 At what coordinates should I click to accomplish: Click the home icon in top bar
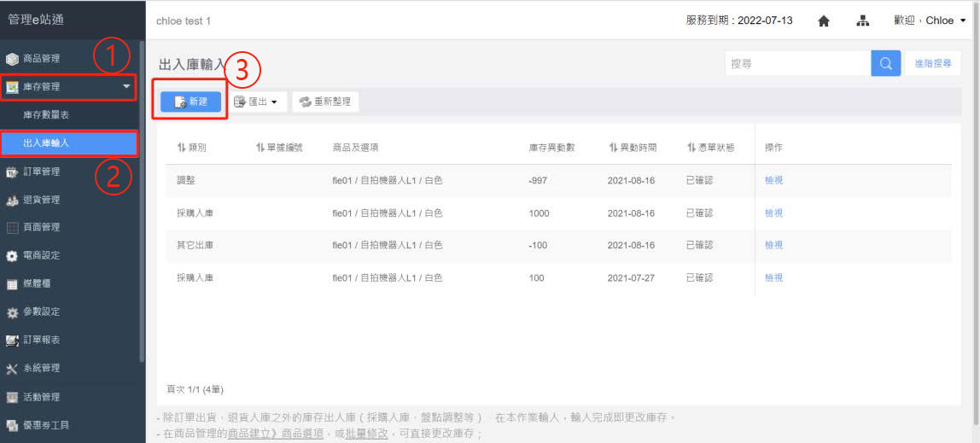(824, 21)
